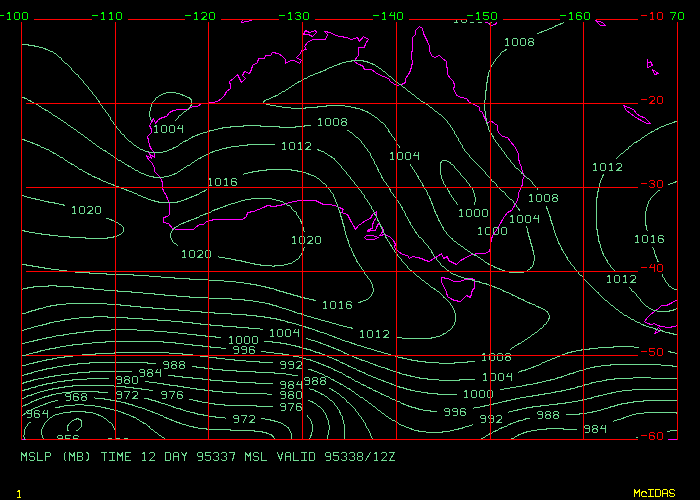Click the -100 longitude label
700x500 pixels.
pyautogui.click(x=16, y=16)
